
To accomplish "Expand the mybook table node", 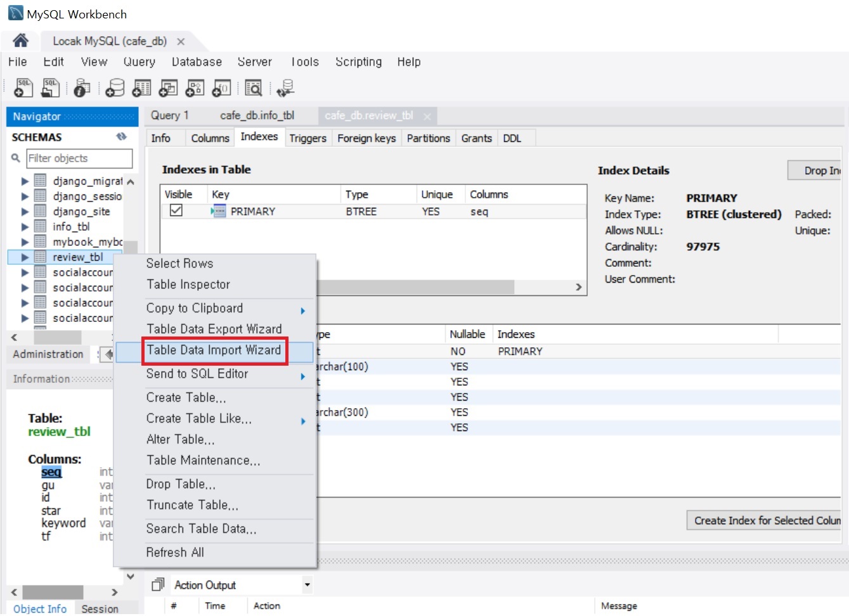I will click(x=25, y=242).
